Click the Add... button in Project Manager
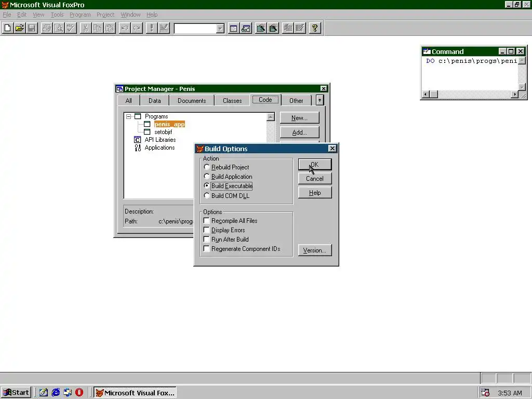The width and height of the screenshot is (532, 399). [x=300, y=132]
